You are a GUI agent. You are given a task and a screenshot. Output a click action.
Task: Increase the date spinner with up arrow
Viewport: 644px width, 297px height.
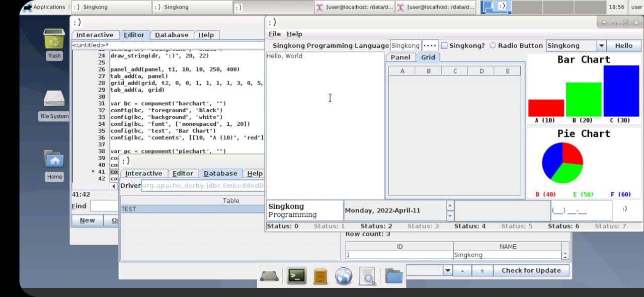[450, 205]
